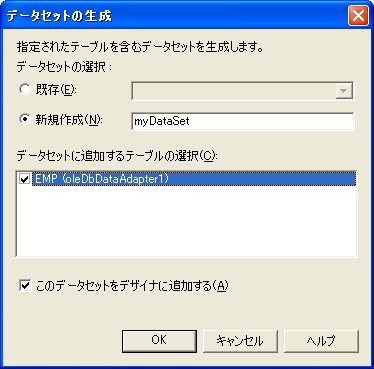Confirm with the OK button

[159, 341]
